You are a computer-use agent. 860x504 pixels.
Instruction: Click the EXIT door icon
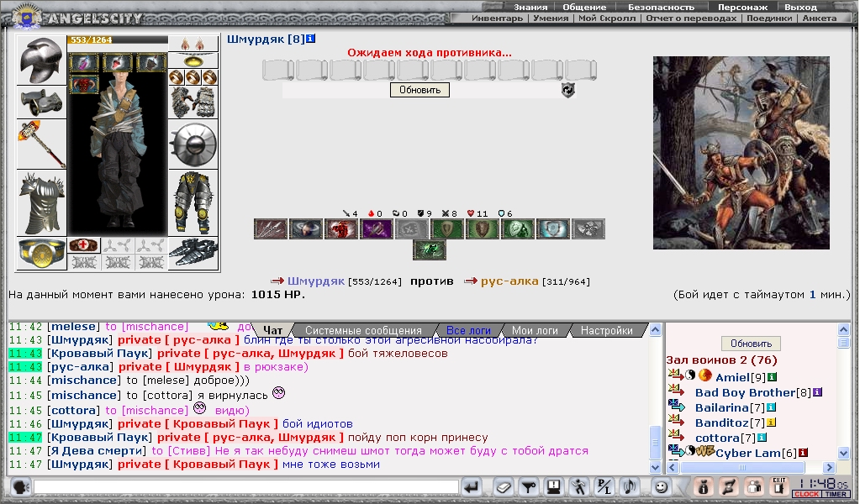tap(779, 486)
